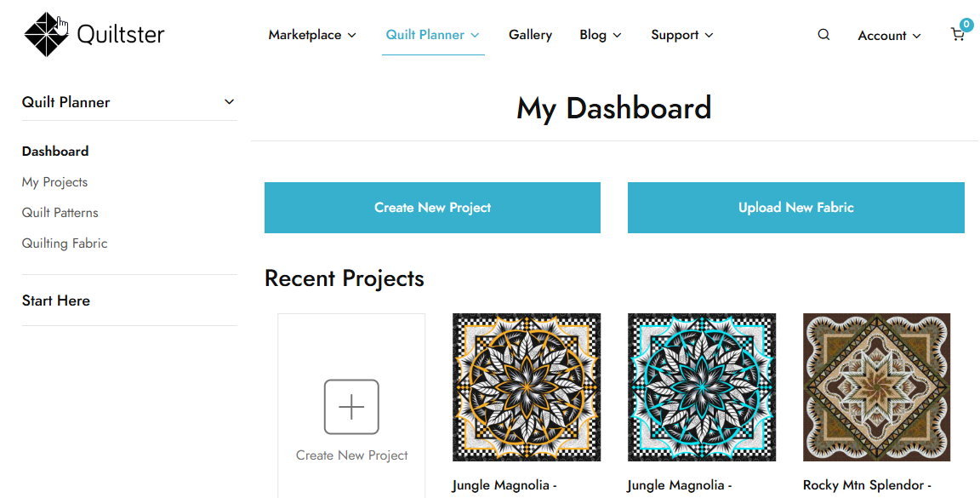This screenshot has height=498, width=980.
Task: Open the Rocky Mtn Splendor quilt thumbnail
Action: (x=876, y=387)
